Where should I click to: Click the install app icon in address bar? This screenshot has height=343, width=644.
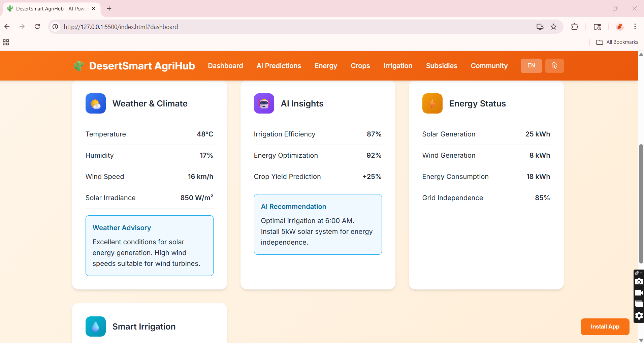(540, 27)
